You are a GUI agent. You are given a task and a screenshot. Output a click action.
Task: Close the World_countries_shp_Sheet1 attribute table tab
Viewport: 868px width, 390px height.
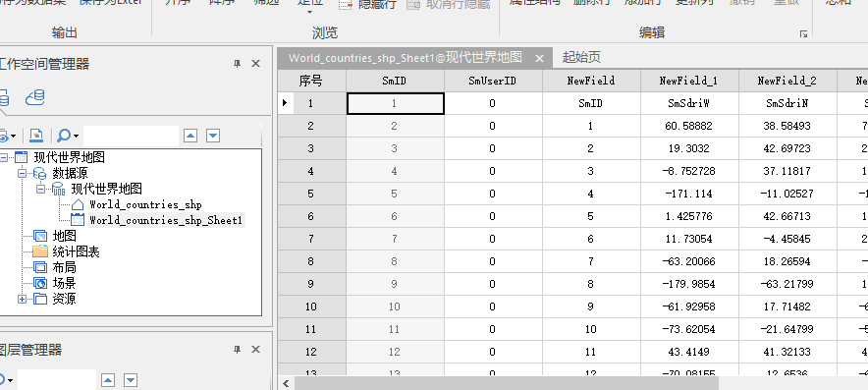click(x=540, y=58)
